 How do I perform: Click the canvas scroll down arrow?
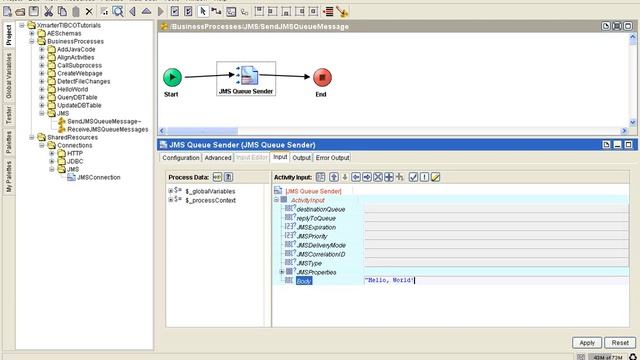632,122
